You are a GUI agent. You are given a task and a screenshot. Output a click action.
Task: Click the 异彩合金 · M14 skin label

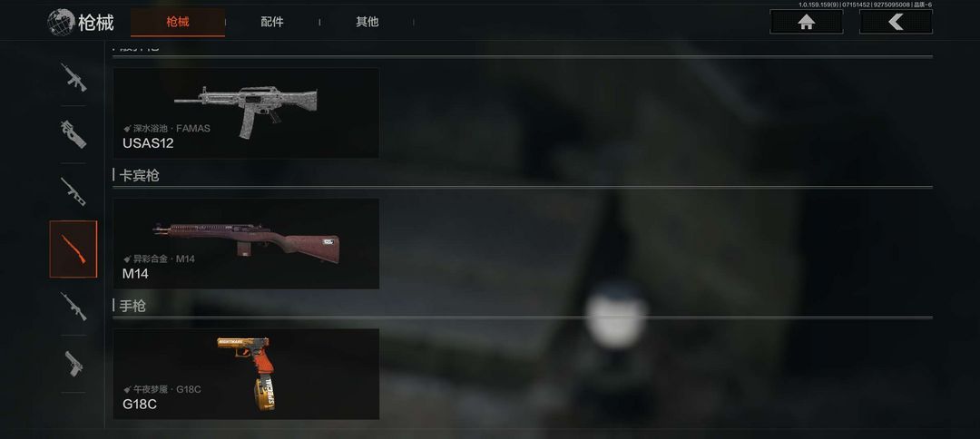click(x=159, y=259)
